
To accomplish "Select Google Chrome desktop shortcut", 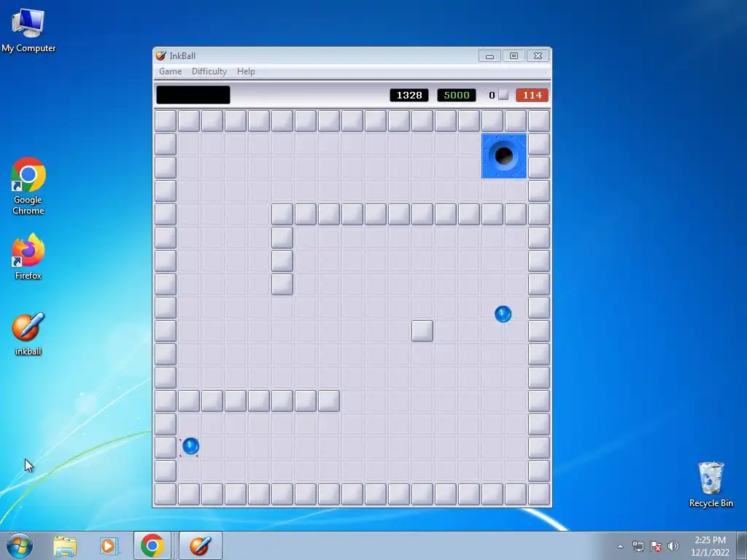I will coord(28,186).
